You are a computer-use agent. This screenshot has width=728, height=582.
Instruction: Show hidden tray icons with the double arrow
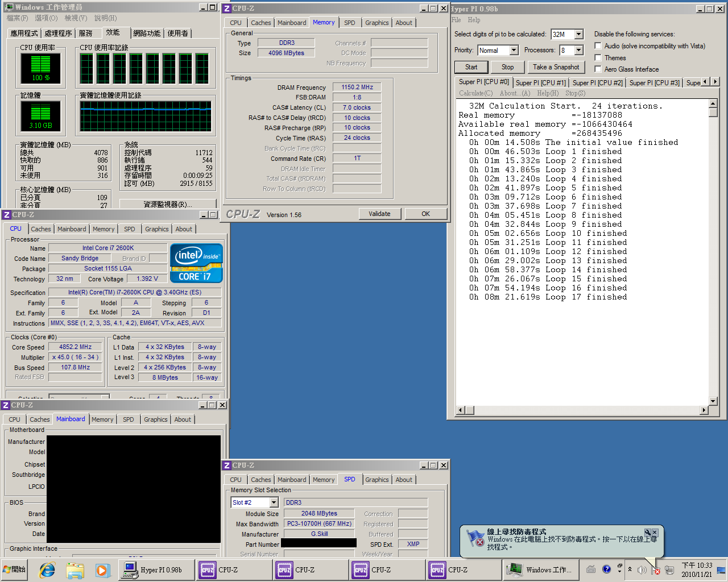pos(630,569)
